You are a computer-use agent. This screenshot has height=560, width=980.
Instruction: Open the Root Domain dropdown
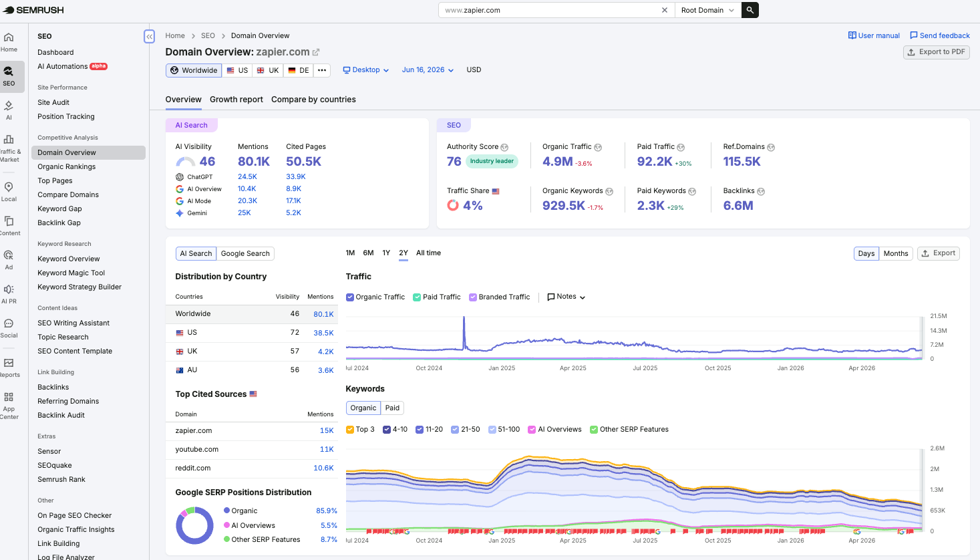click(707, 10)
